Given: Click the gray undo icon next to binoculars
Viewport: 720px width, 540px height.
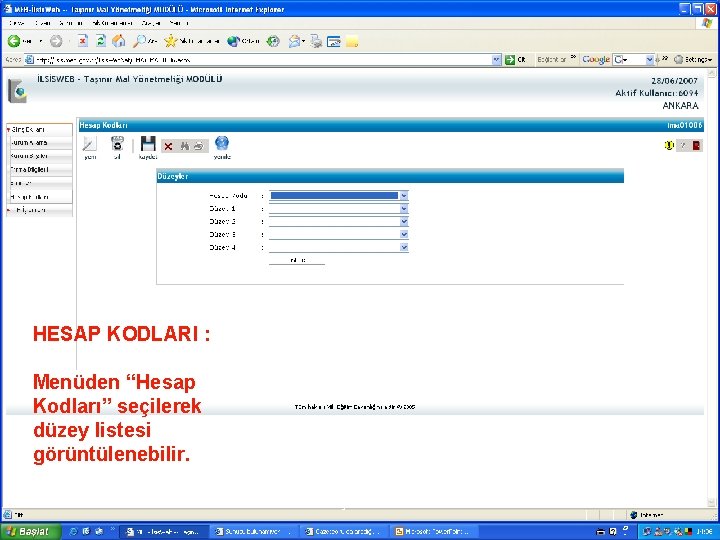Looking at the screenshot, I should coord(199,146).
